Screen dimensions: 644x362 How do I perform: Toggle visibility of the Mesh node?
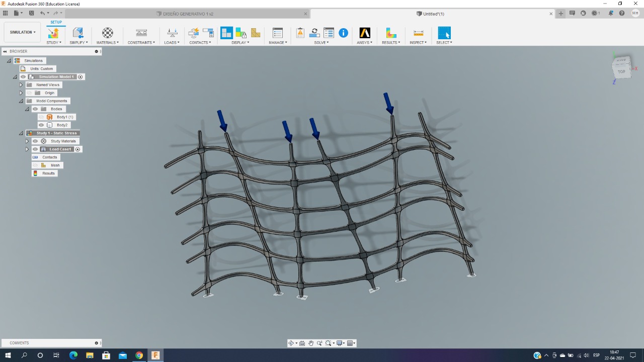click(35, 165)
